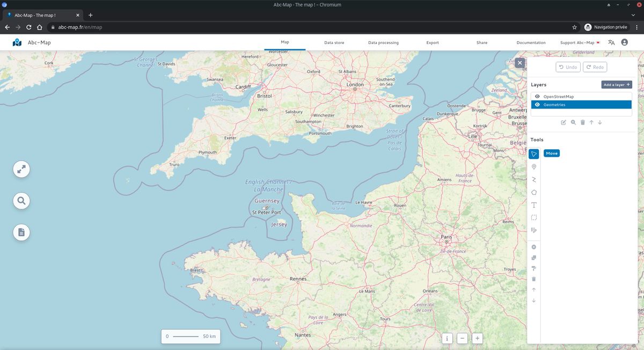Rename the selected layer with the pencil icon
The height and width of the screenshot is (350, 644).
click(x=563, y=122)
